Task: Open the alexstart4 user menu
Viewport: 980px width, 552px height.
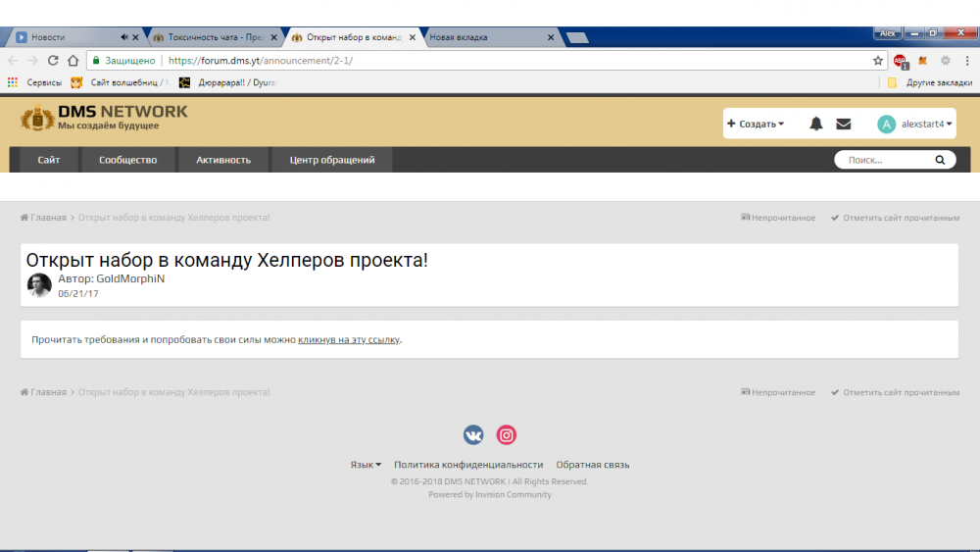Action: pos(926,124)
